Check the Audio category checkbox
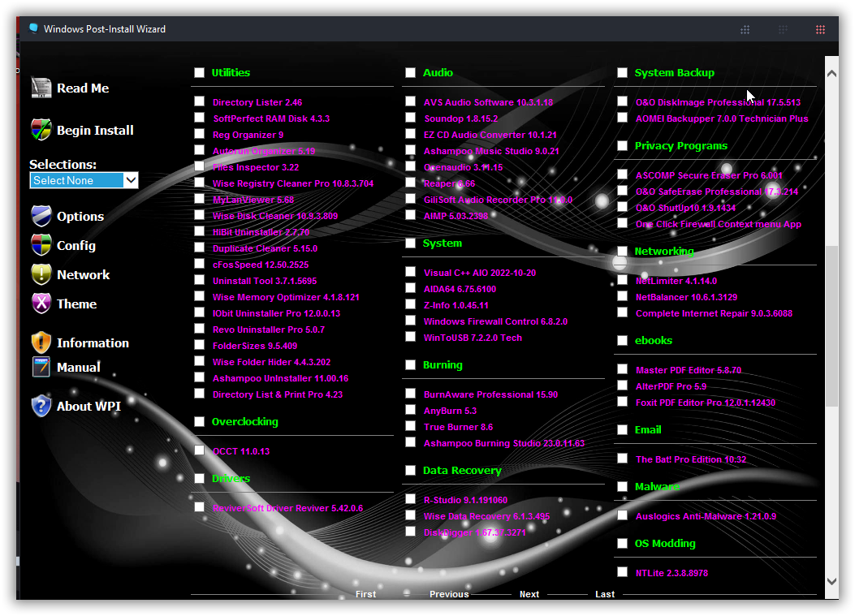 point(411,72)
